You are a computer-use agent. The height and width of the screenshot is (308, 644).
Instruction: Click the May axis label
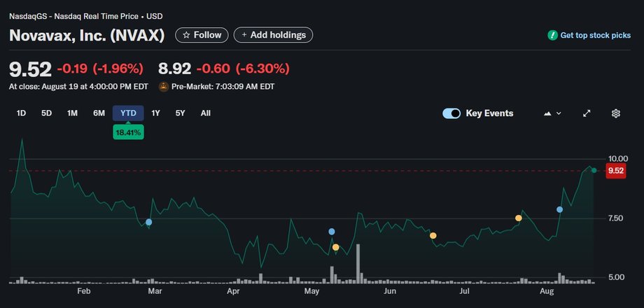point(311,291)
